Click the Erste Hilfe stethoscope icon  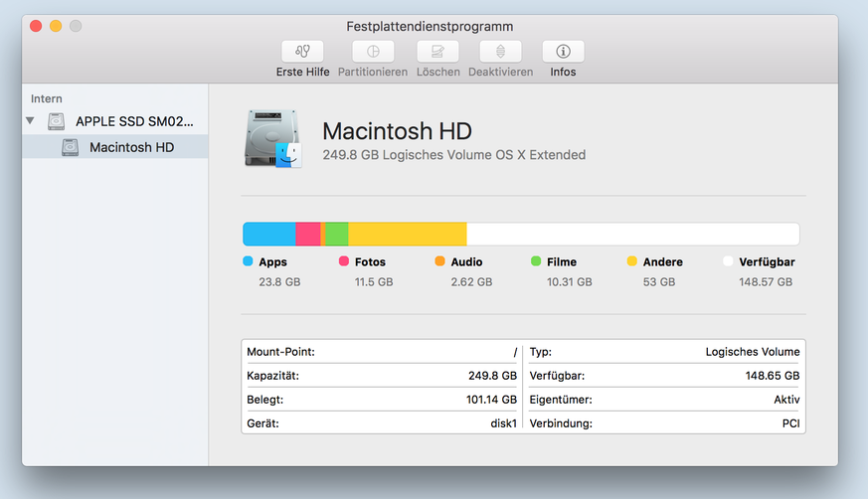tap(302, 52)
